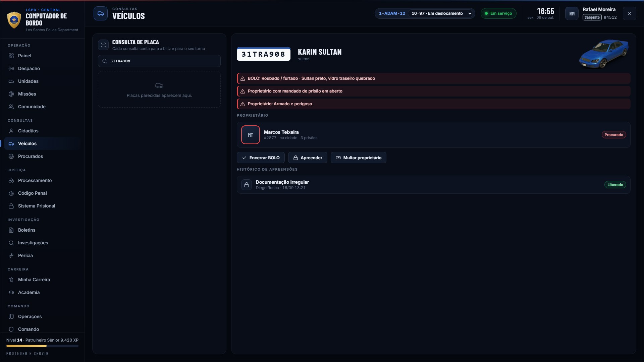This screenshot has width=644, height=362.
Task: Click the search magnifier icon in plate field
Action: 105,61
